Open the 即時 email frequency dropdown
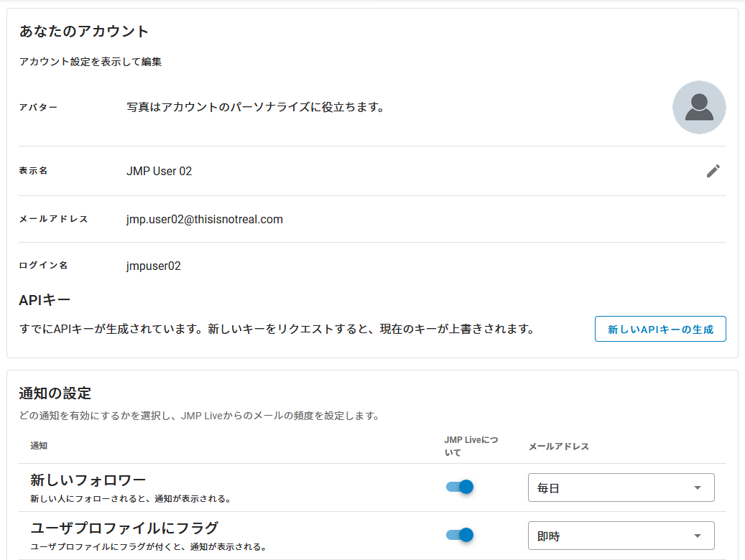The height and width of the screenshot is (560, 745). click(x=620, y=535)
